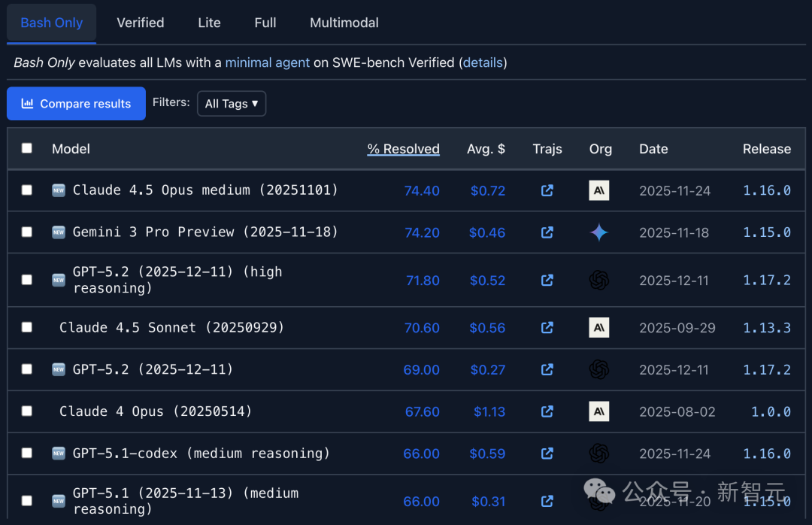Viewport: 812px width, 525px height.
Task: Open trajectories link for Gemini 3 Pro Preview
Action: (x=547, y=232)
